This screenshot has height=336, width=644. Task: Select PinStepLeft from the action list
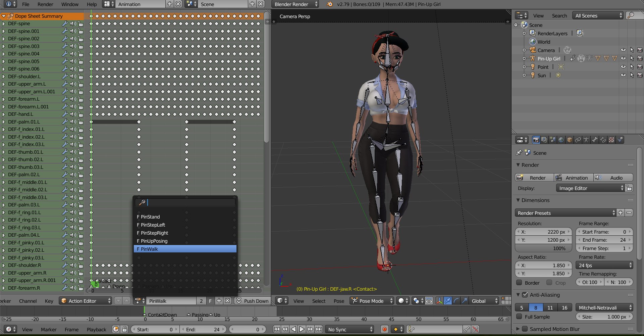click(x=153, y=225)
